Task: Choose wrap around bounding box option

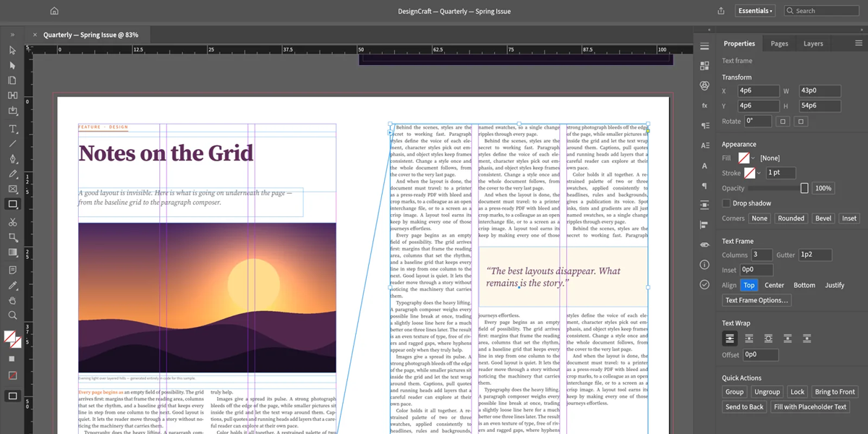Action: tap(749, 338)
